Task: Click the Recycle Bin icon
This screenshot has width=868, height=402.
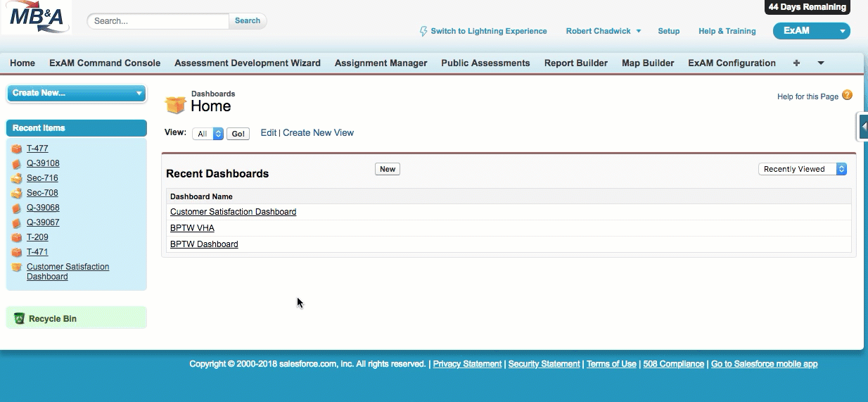Action: (20, 319)
